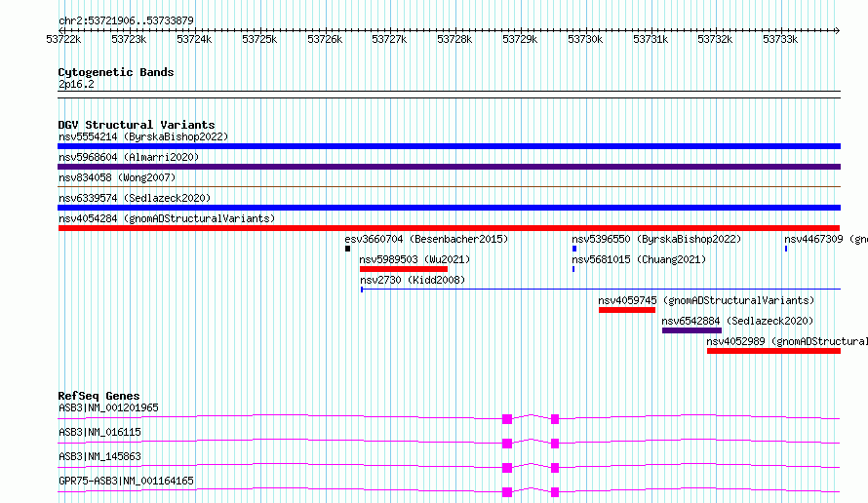868x503 pixels.
Task: Select the nsv6542884 Sedlazeck2020 purple bar
Action: (692, 330)
